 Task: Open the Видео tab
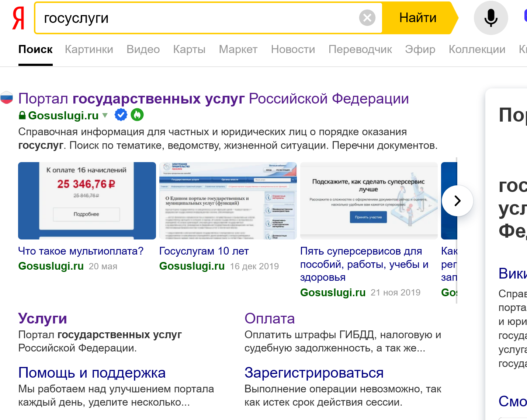(x=143, y=49)
